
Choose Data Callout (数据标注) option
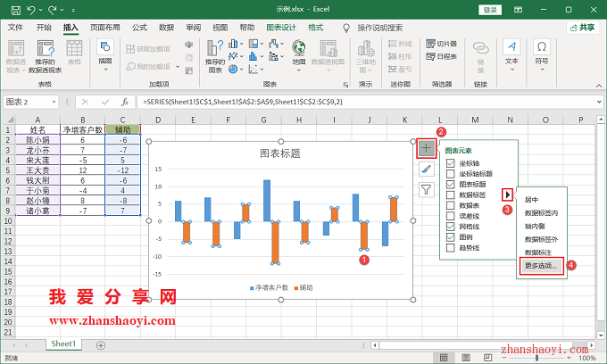[x=538, y=252]
